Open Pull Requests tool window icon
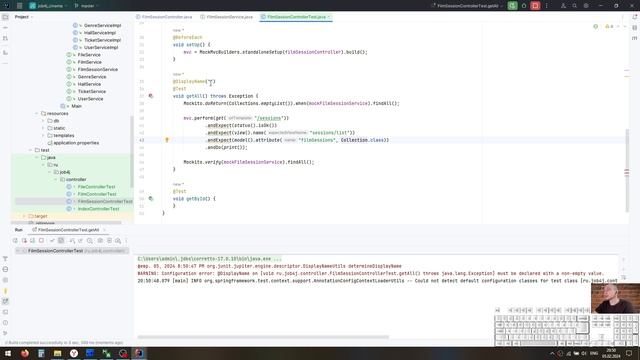 pos(5,38)
